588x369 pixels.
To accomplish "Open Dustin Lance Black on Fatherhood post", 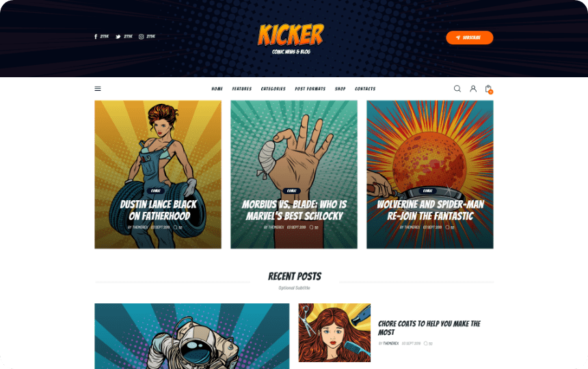I will [x=158, y=210].
